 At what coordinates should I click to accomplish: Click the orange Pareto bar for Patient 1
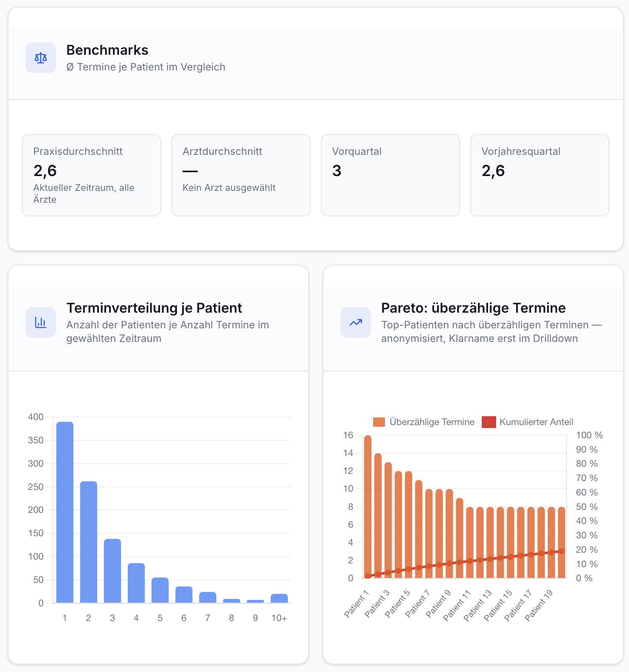coord(368,507)
